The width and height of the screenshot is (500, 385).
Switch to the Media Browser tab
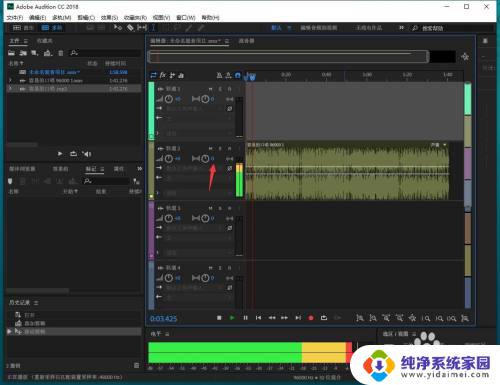pos(22,169)
